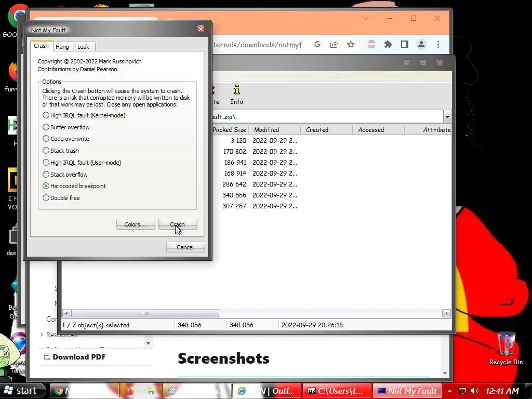Click the share page icon in Chrome

[x=334, y=45]
